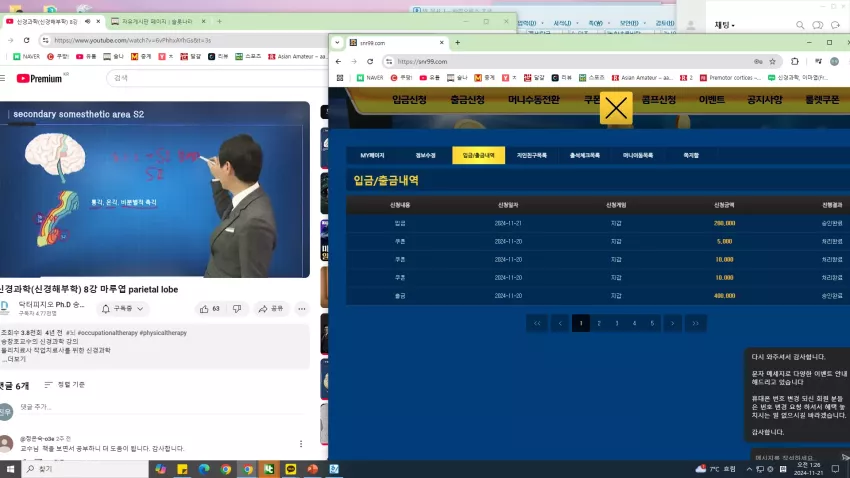
Task: Open the NAVER bookmark in the YouTube window
Action: point(26,56)
